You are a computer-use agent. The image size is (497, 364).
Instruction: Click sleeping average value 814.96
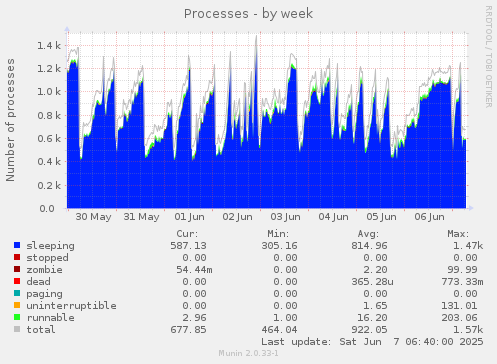[369, 246]
